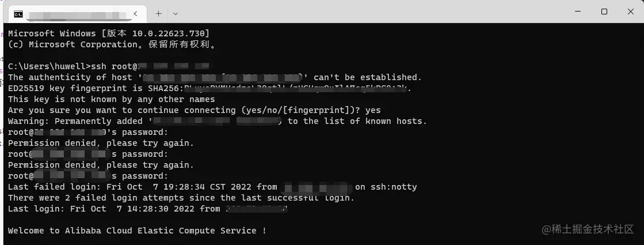Click the ssh root@ command line
Image resolution: width=644 pixels, height=245 pixels.
[75, 66]
